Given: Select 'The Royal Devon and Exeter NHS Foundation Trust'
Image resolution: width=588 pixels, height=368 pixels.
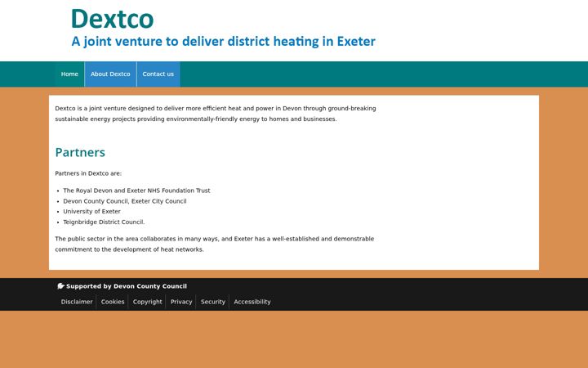Looking at the screenshot, I should click(x=136, y=191).
